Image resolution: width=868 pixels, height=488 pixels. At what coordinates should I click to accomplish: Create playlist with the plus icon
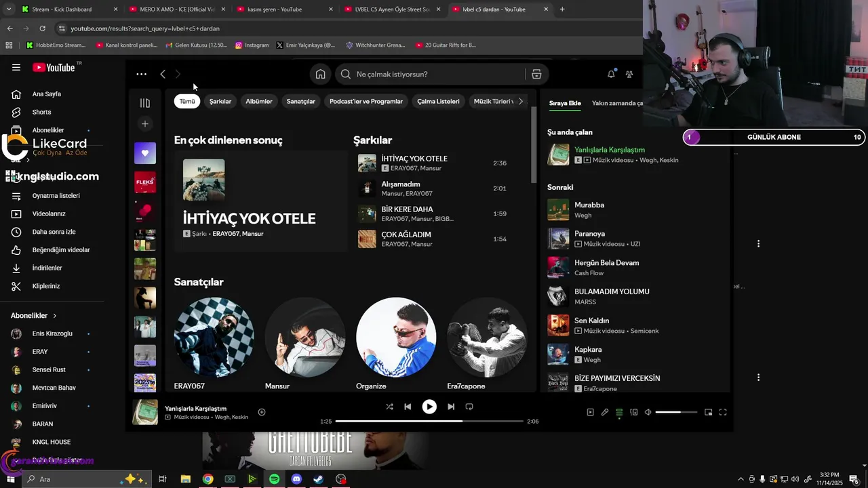tap(144, 124)
